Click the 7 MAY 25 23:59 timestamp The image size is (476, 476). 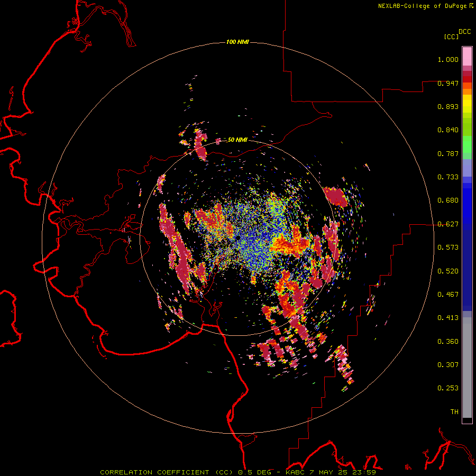coord(343,472)
